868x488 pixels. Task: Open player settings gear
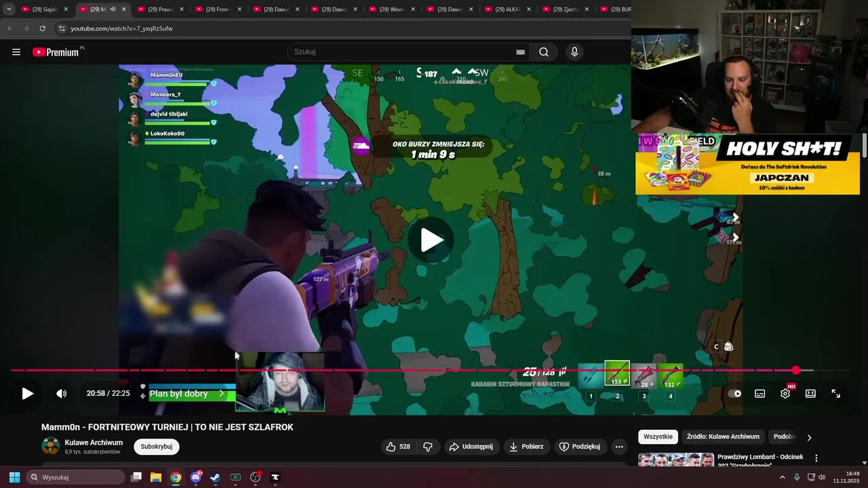[x=785, y=394]
